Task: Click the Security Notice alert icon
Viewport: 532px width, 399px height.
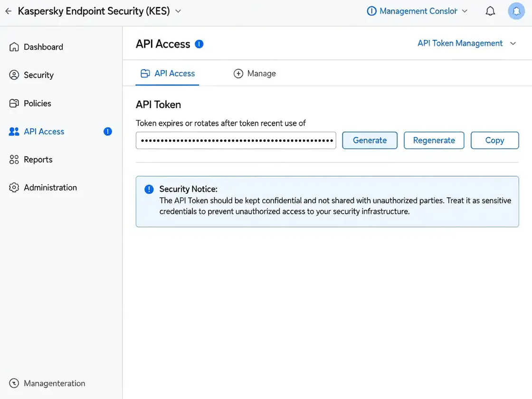Action: 149,190
